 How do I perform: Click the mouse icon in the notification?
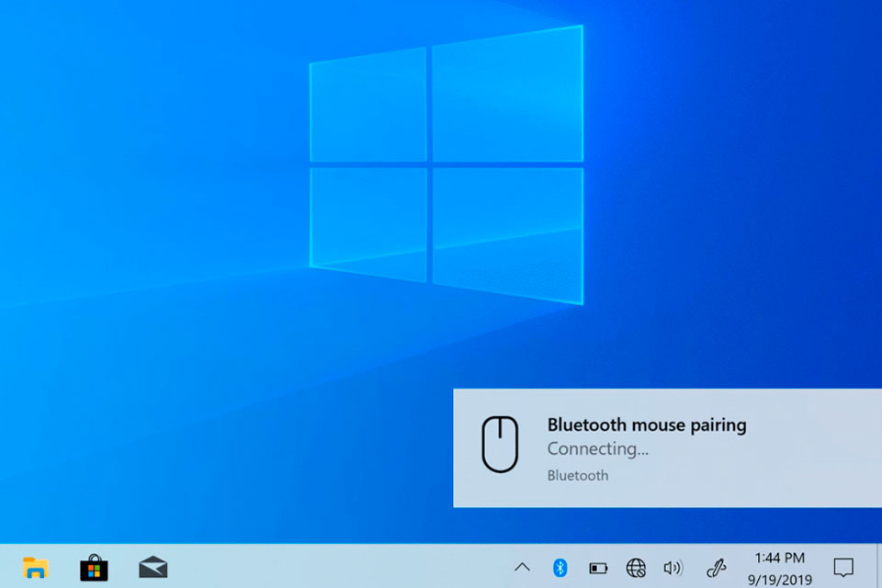point(500,444)
